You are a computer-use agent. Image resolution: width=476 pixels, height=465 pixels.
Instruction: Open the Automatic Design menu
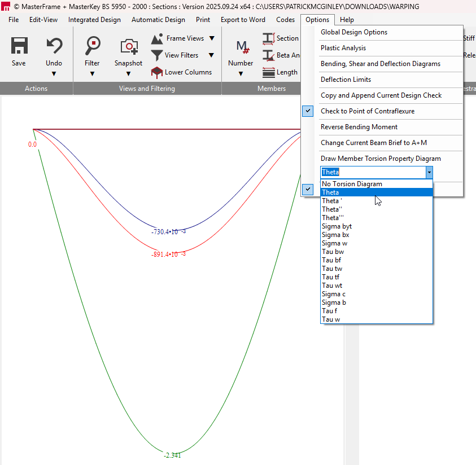point(158,20)
